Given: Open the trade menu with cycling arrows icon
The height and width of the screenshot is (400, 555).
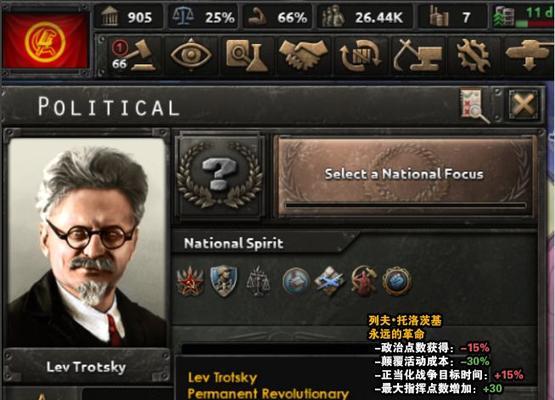Looking at the screenshot, I should click(360, 56).
